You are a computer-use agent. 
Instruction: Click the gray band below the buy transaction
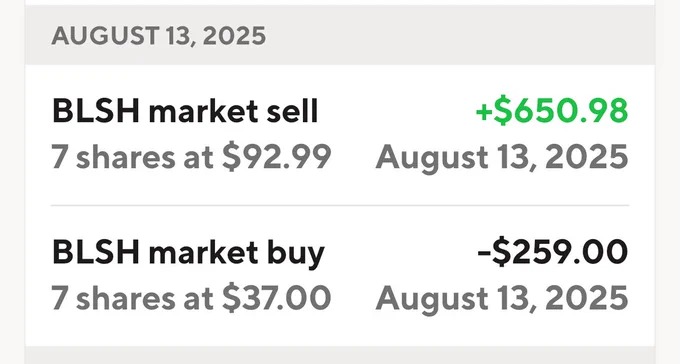340,355
